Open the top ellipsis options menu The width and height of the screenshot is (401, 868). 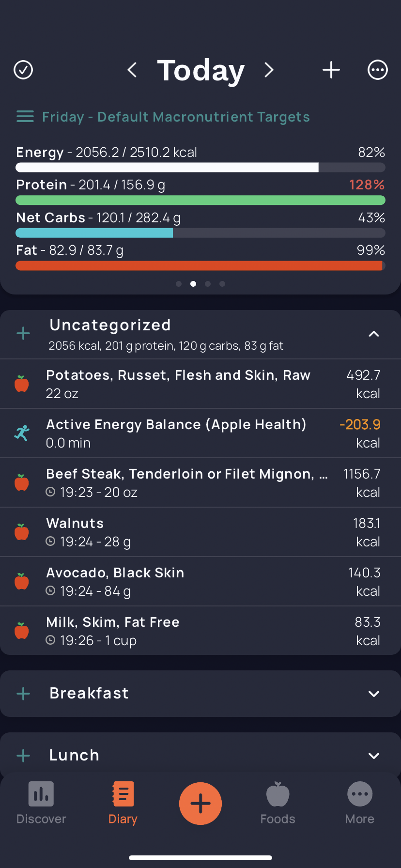[378, 70]
